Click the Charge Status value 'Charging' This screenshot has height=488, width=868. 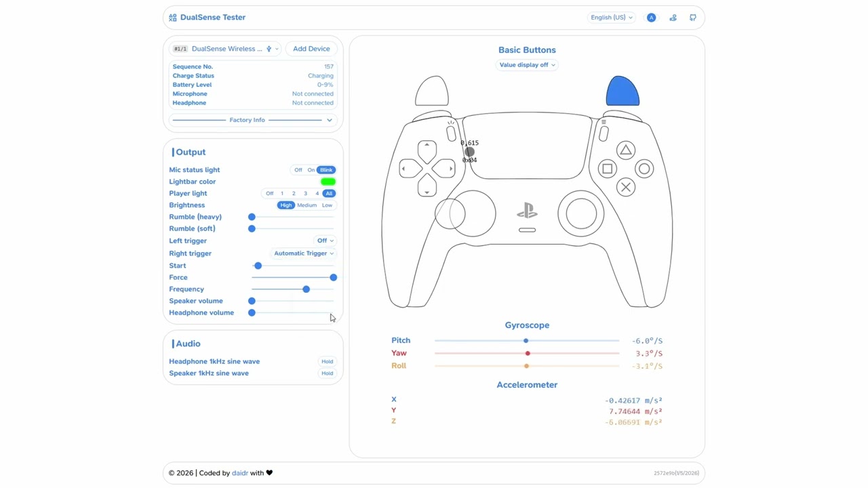click(321, 76)
